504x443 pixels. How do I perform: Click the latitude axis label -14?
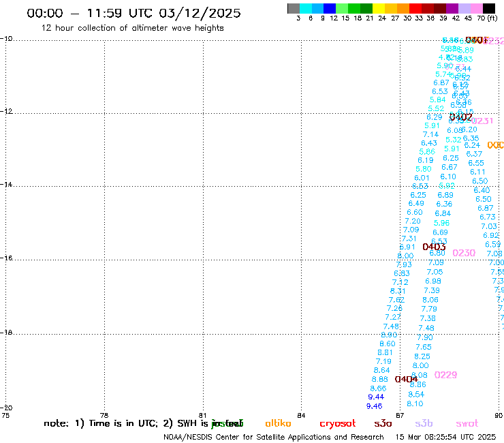click(x=6, y=185)
